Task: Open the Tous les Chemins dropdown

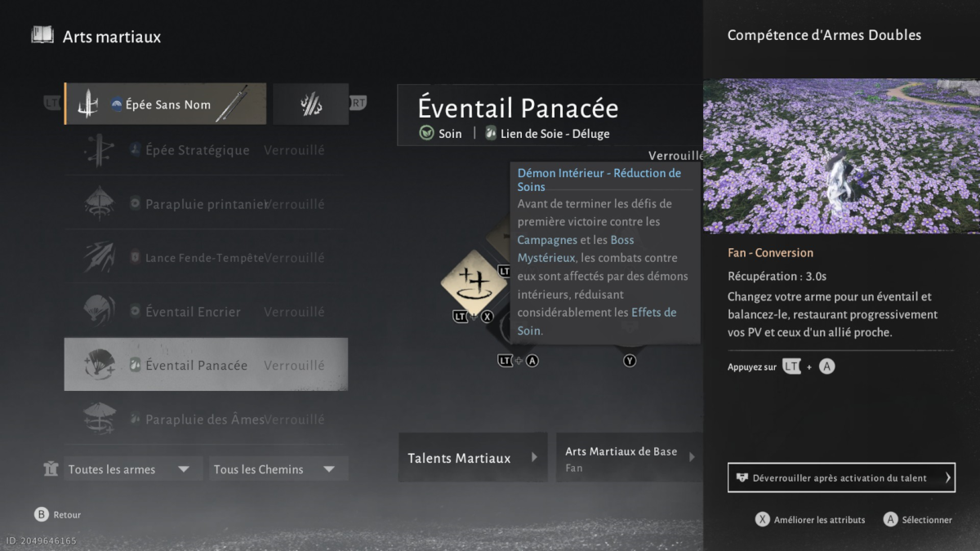Action: pyautogui.click(x=278, y=469)
